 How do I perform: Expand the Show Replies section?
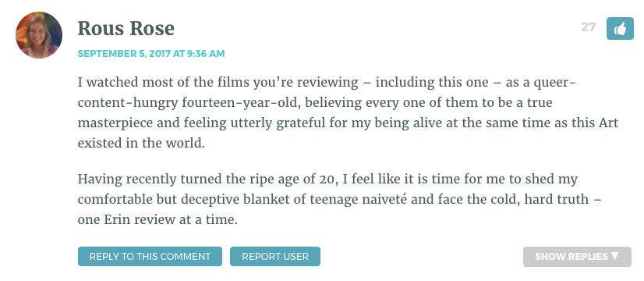point(577,257)
